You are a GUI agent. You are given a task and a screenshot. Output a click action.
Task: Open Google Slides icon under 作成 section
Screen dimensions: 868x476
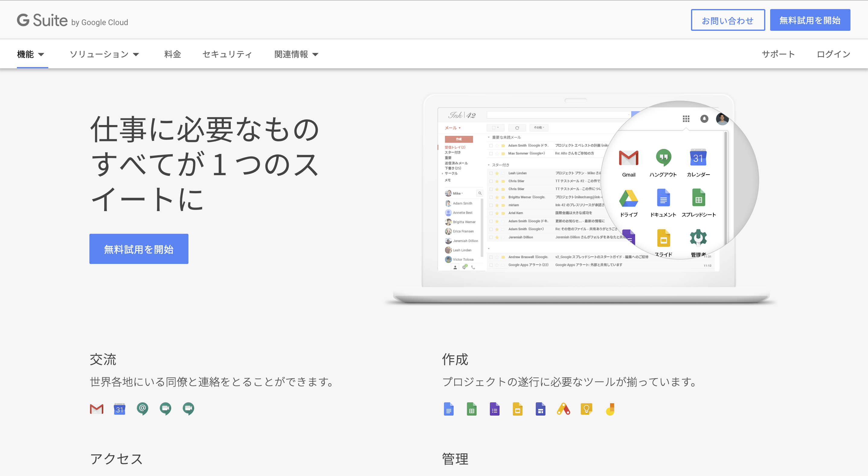pyautogui.click(x=517, y=409)
